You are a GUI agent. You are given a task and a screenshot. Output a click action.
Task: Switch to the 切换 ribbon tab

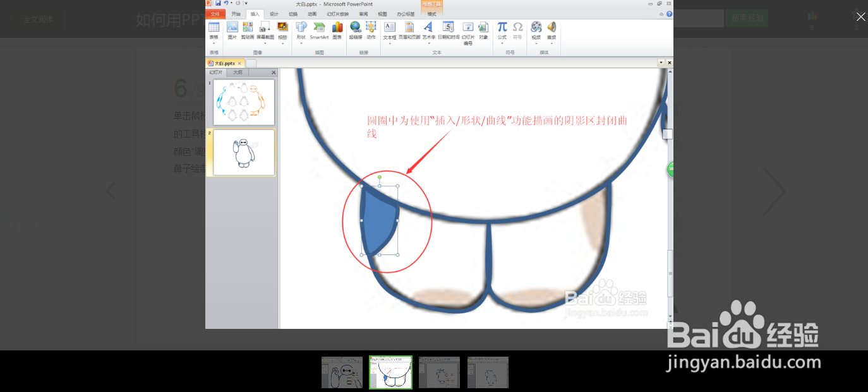tap(293, 14)
